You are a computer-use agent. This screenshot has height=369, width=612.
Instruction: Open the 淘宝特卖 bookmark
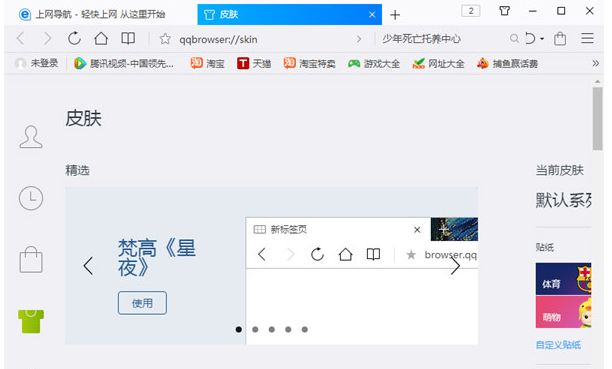[x=310, y=63]
